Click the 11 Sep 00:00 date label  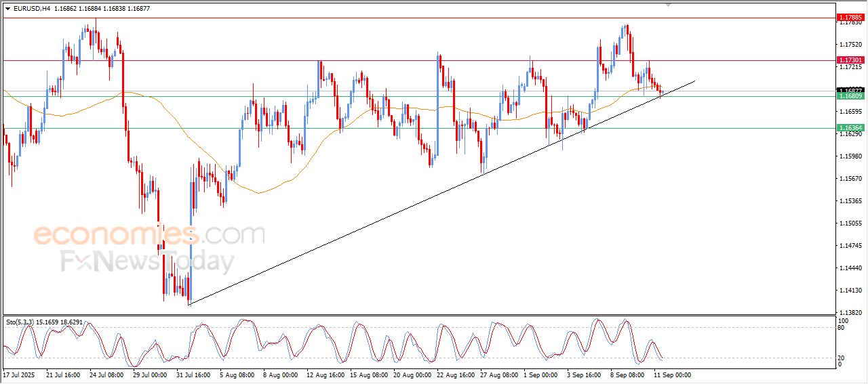coord(671,375)
